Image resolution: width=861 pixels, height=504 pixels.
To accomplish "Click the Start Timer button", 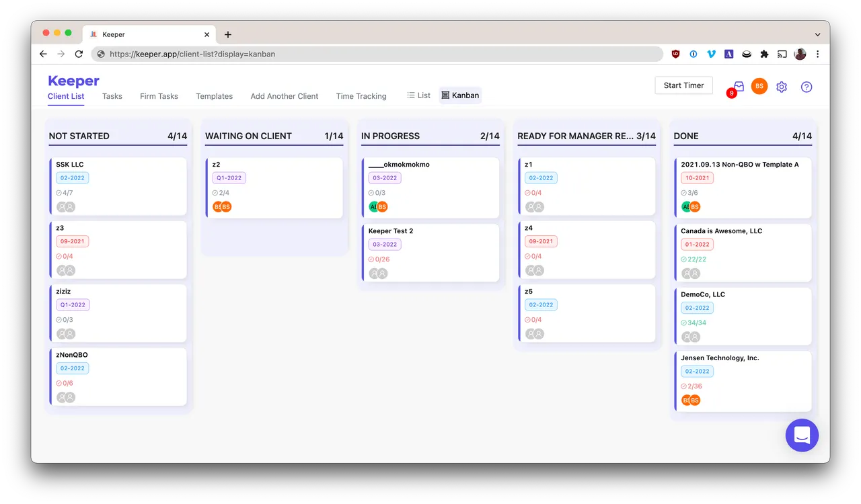I will click(683, 85).
